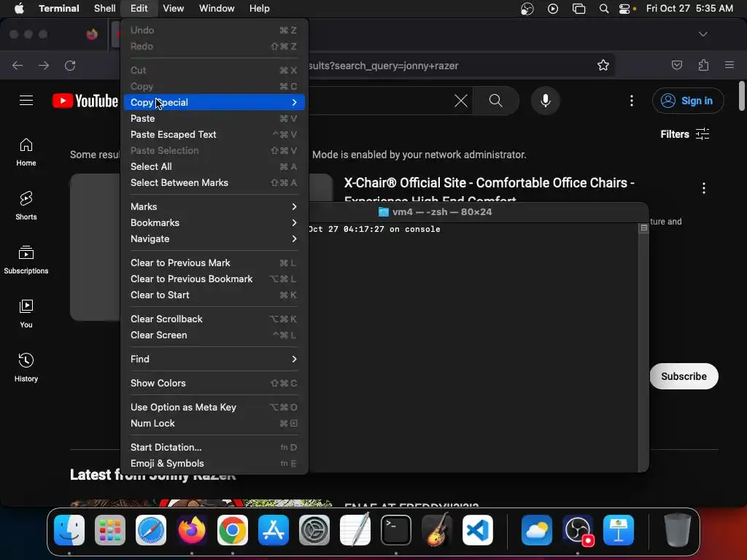Reload the page in Firefox
Image resolution: width=747 pixels, height=560 pixels.
(x=70, y=65)
